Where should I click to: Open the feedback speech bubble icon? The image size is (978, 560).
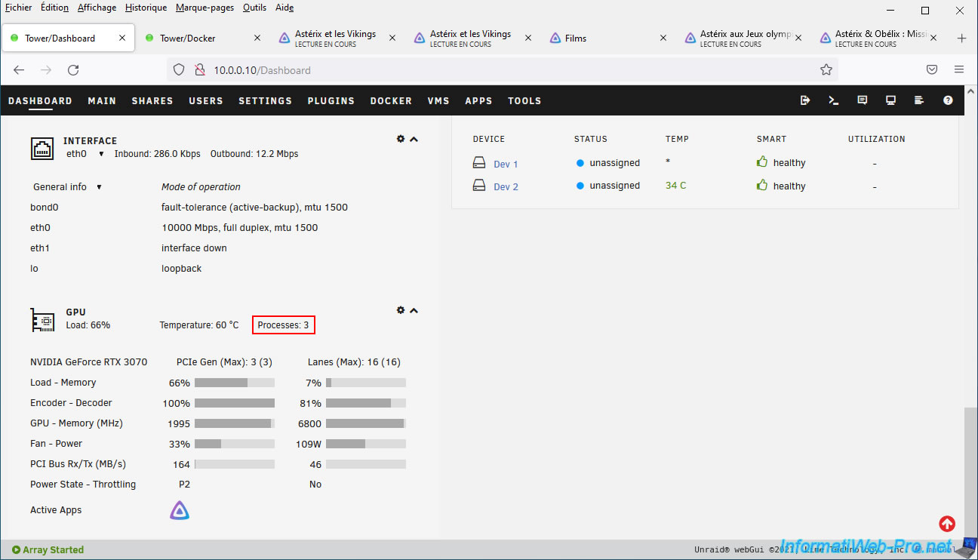point(863,100)
